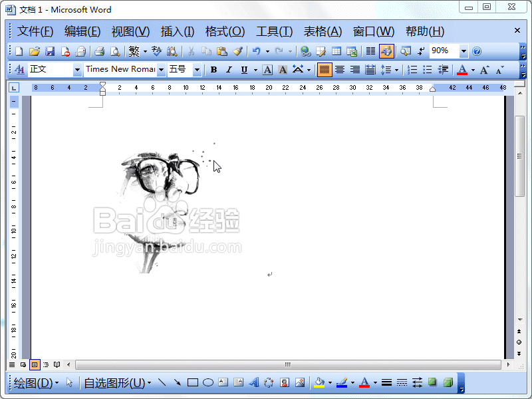Image resolution: width=532 pixels, height=399 pixels.
Task: Open the 帮助(H) menu
Action: (x=425, y=31)
